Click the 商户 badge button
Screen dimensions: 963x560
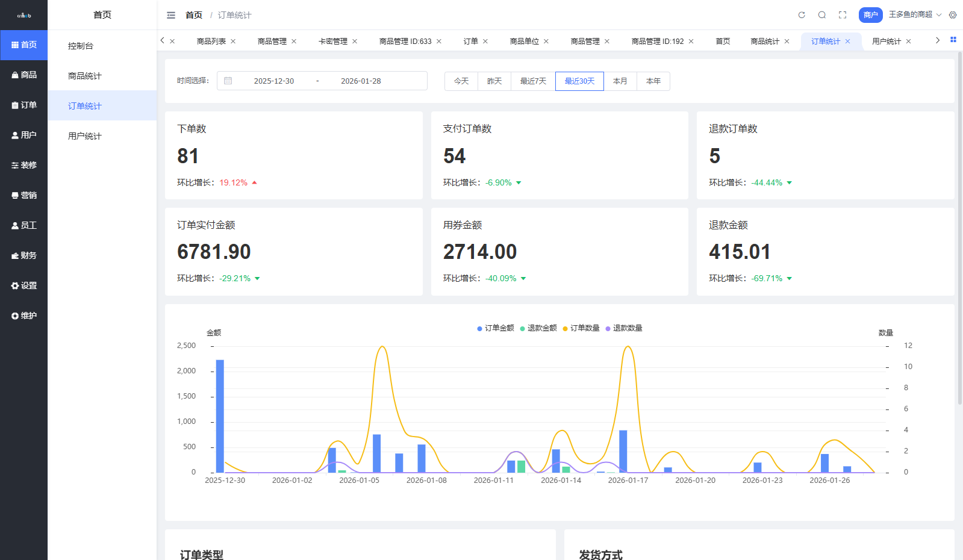pos(870,15)
